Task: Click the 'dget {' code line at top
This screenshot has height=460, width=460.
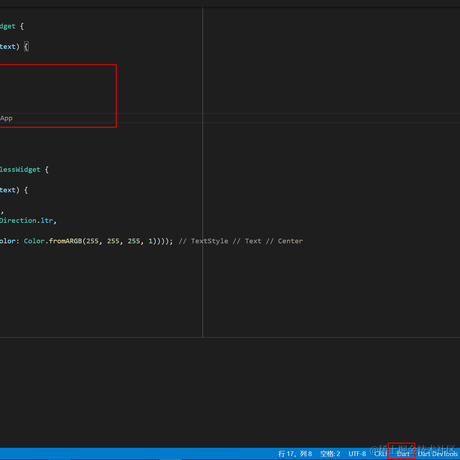Action: tap(12, 26)
